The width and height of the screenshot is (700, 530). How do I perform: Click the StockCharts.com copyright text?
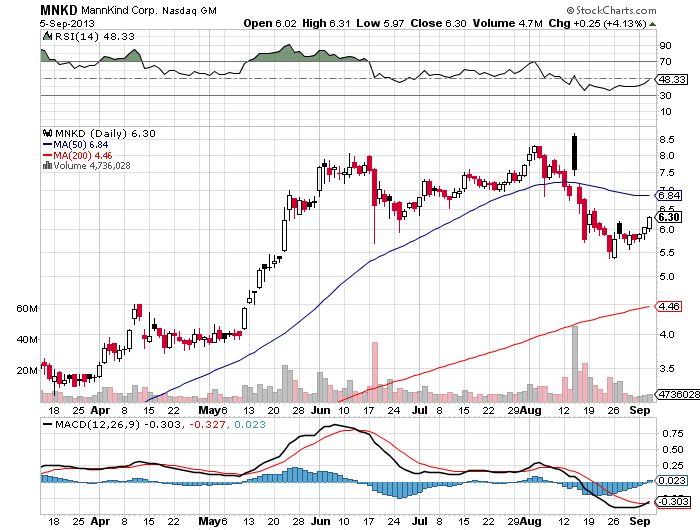(612, 10)
